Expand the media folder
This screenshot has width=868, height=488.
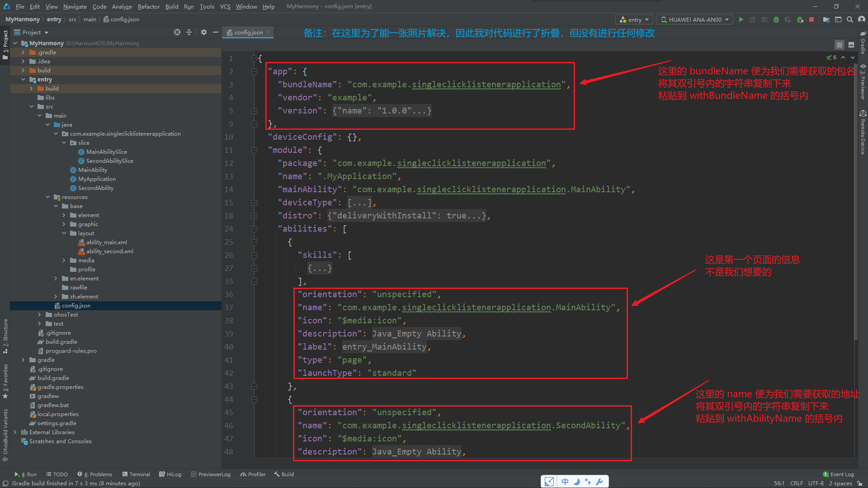click(x=64, y=261)
